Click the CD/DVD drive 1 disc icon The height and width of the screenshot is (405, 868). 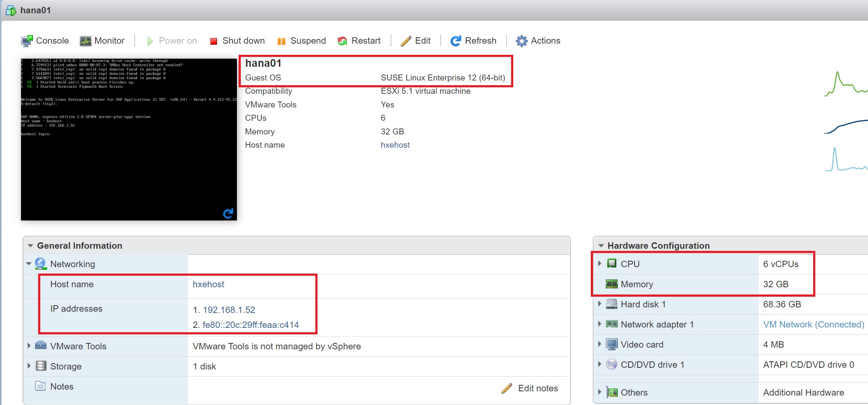pos(612,364)
